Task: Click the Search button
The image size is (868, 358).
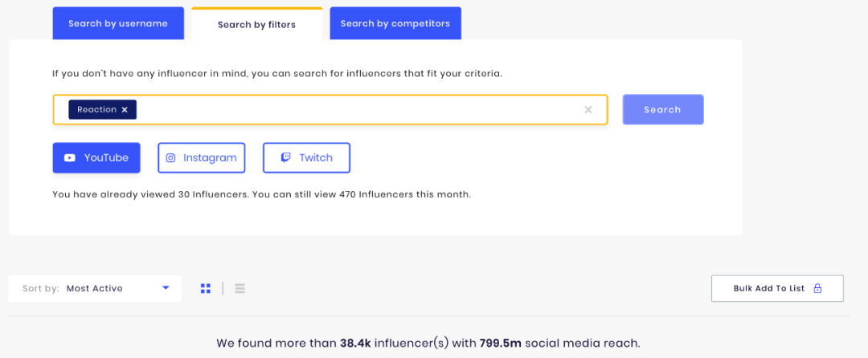Action: tap(662, 109)
